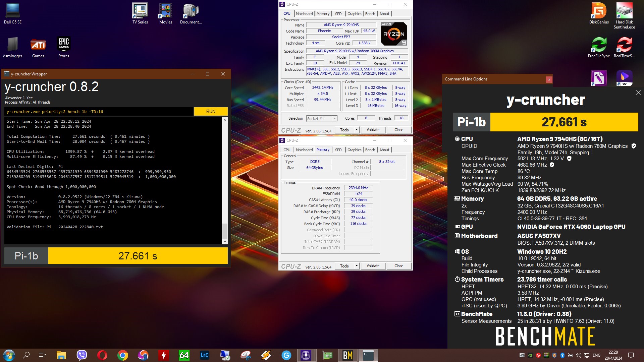Click the DRAM Frequency value 2394.0 MHz
The height and width of the screenshot is (362, 644).
click(x=358, y=188)
